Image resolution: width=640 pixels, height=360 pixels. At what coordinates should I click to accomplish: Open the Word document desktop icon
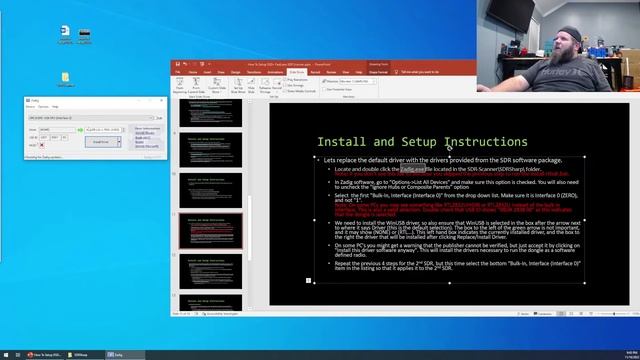coord(65,34)
